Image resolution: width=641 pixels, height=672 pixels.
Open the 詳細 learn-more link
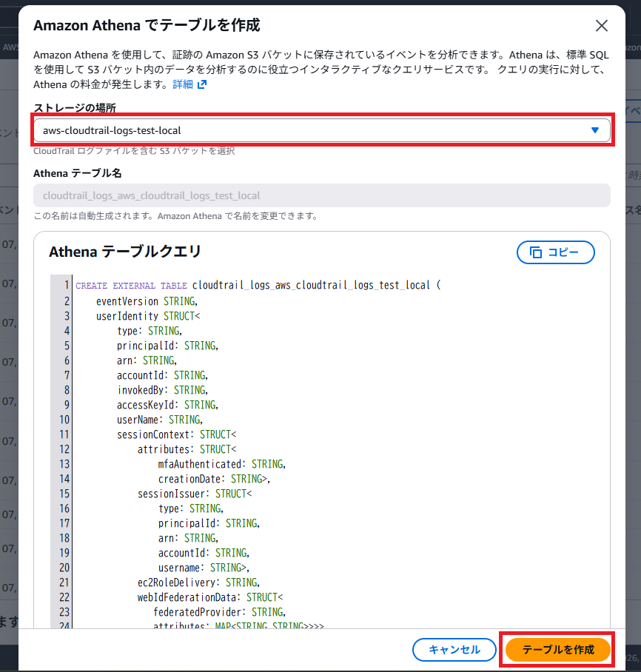[x=182, y=84]
